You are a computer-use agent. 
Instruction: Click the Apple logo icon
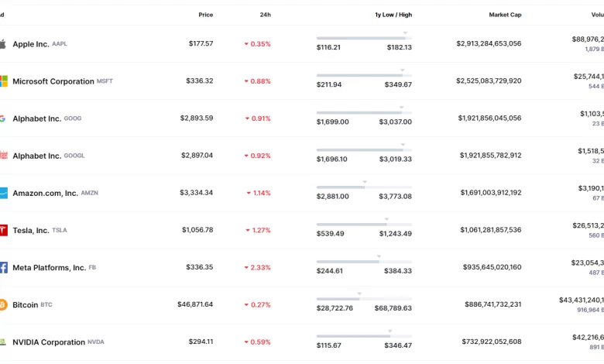click(x=3, y=44)
